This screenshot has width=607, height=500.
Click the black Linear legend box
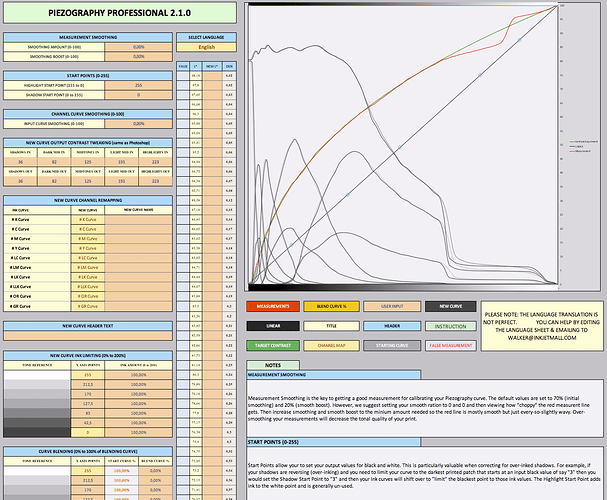(268, 325)
